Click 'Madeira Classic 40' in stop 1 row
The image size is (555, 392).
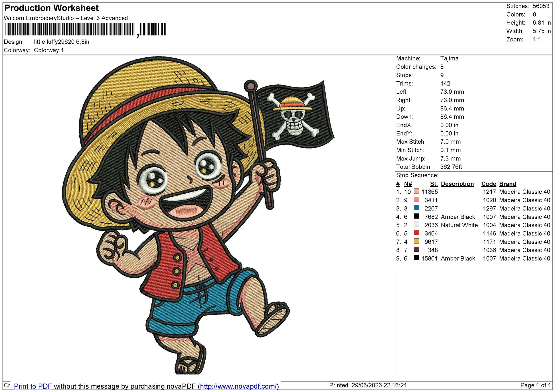[524, 192]
